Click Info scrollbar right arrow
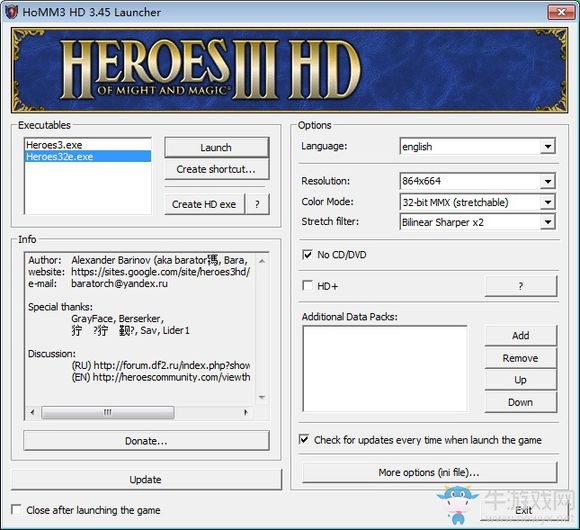This screenshot has height=530, width=580. (246, 412)
